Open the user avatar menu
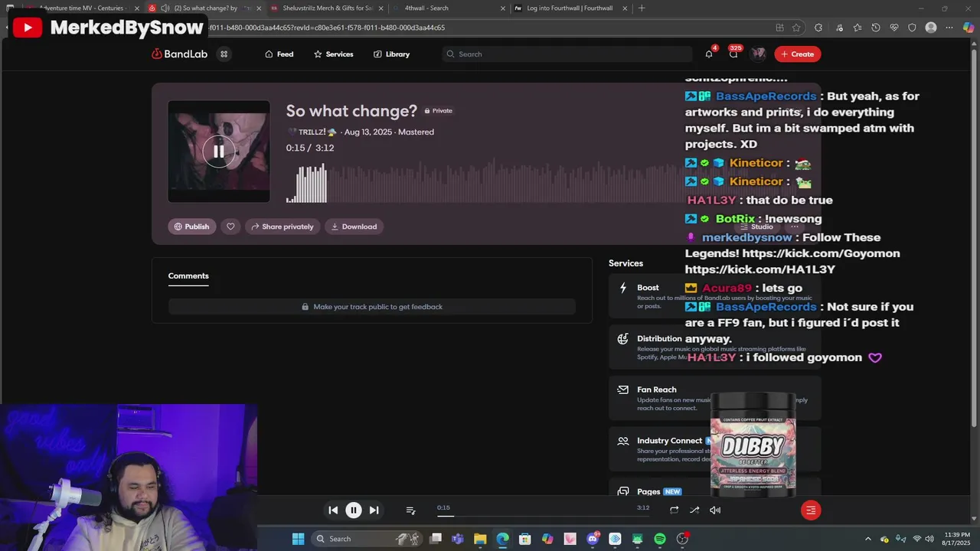980x551 pixels. (x=758, y=54)
